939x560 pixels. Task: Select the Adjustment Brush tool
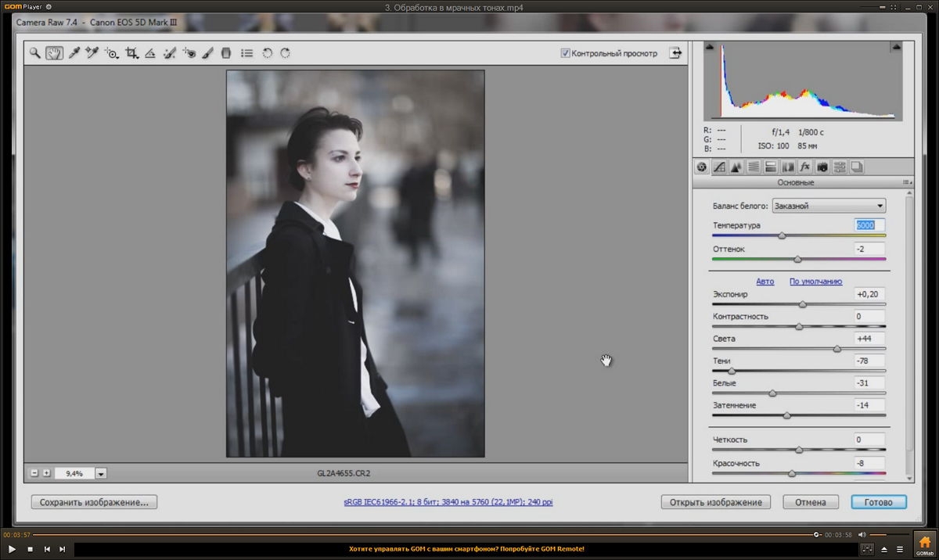(208, 53)
